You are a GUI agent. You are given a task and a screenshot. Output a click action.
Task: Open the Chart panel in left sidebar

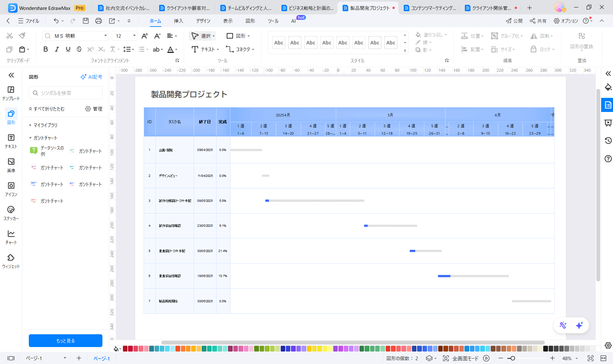[11, 237]
